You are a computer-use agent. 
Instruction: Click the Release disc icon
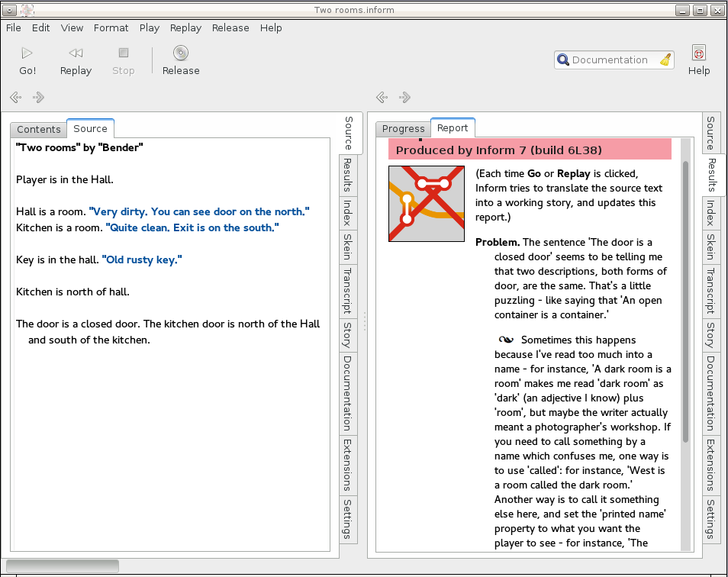coord(181,53)
